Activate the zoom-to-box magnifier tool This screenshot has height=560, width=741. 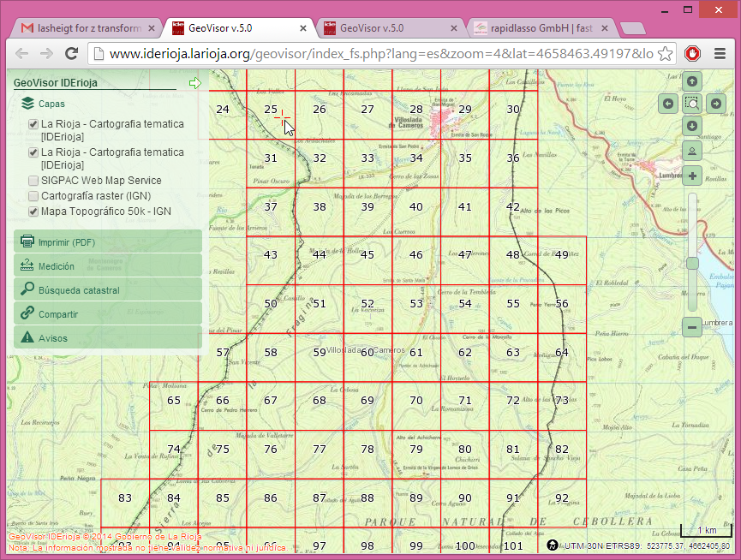click(x=692, y=104)
